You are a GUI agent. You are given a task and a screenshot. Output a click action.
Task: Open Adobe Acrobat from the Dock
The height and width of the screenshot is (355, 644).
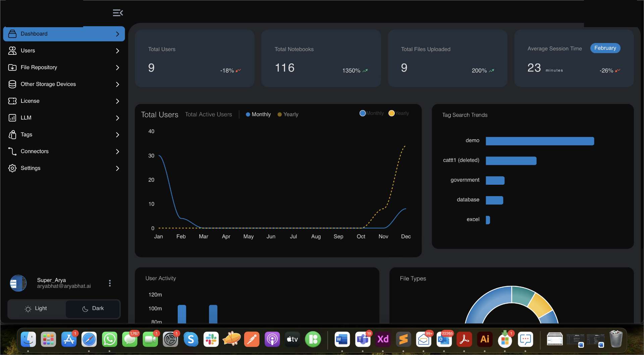(x=464, y=340)
